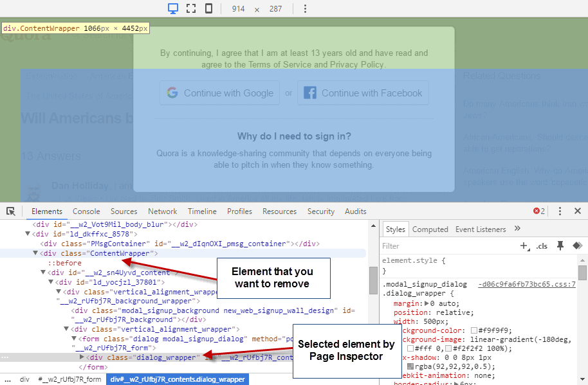Open the Audits tab
The image size is (588, 385).
coord(356,211)
